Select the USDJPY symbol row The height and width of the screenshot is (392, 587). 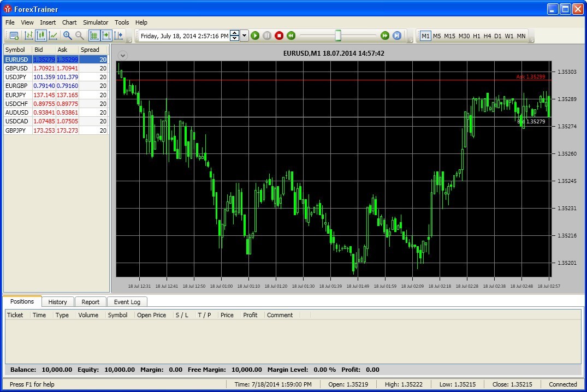[x=56, y=77]
